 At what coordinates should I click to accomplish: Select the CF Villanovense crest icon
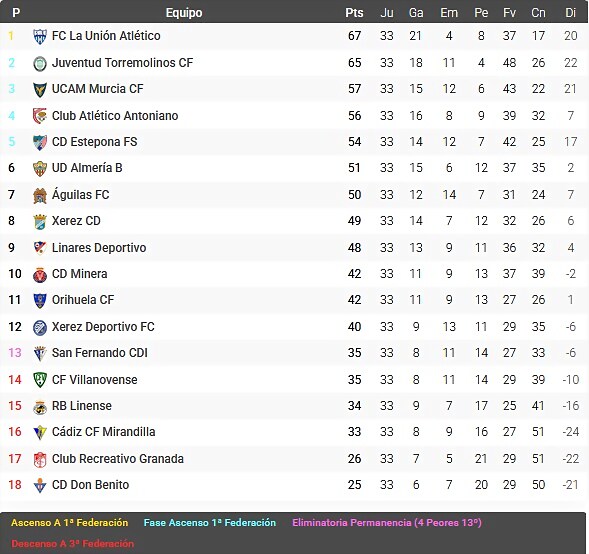pyautogui.click(x=40, y=380)
